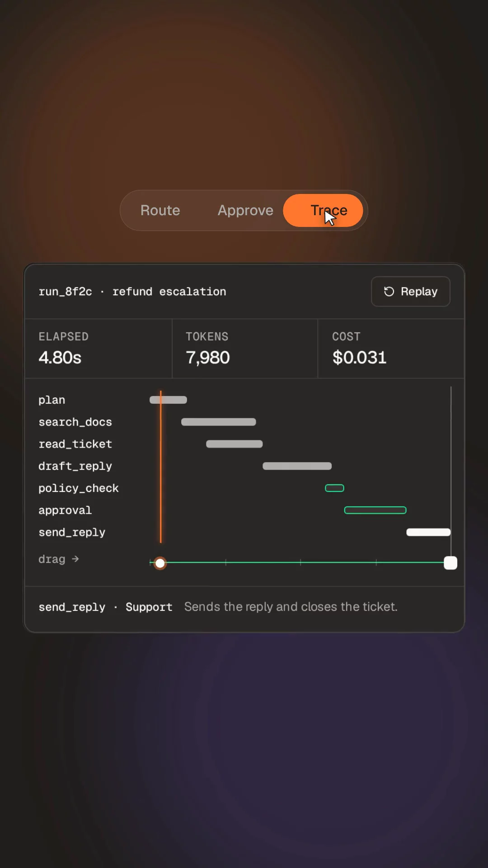The width and height of the screenshot is (488, 868).
Task: Click the green approval span bar
Action: pos(375,510)
